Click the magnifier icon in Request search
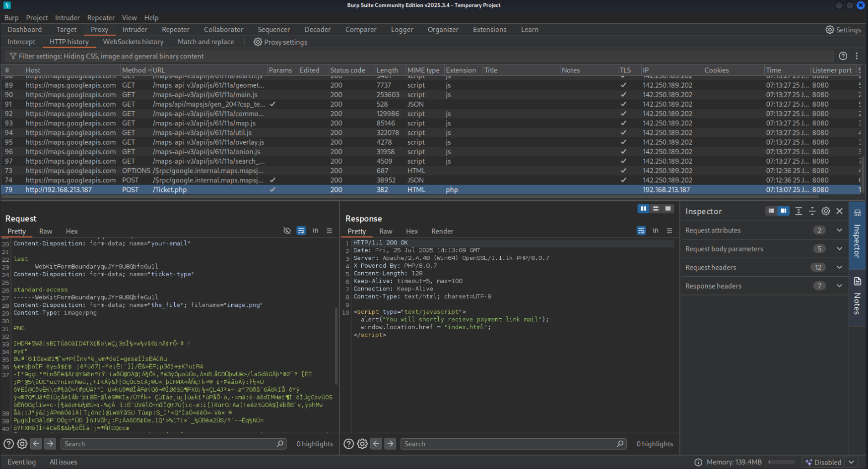Image resolution: width=868 pixels, height=469 pixels. pyautogui.click(x=280, y=444)
